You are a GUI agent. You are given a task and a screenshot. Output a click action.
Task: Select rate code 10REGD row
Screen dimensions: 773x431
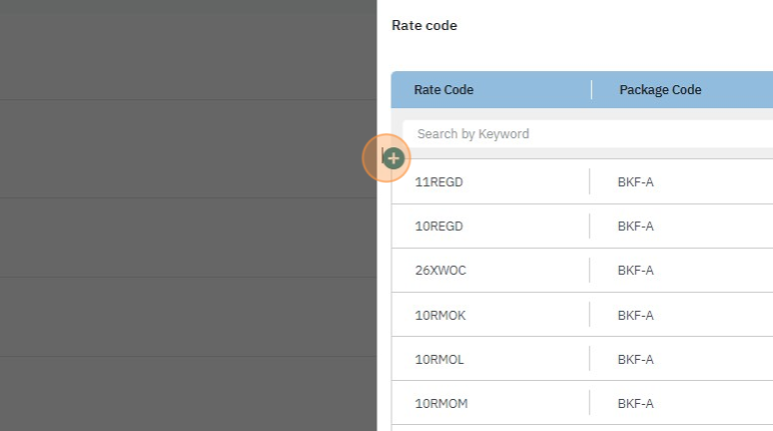pyautogui.click(x=439, y=226)
